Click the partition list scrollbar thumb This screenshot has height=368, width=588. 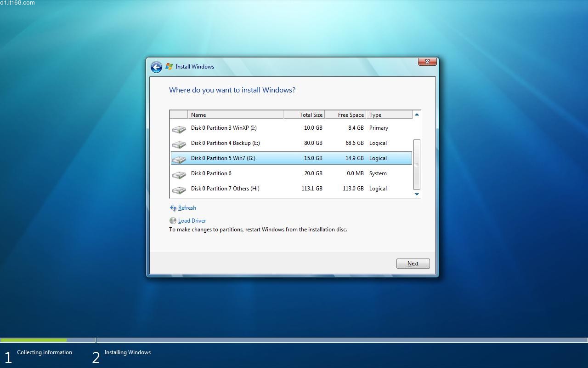(x=417, y=164)
